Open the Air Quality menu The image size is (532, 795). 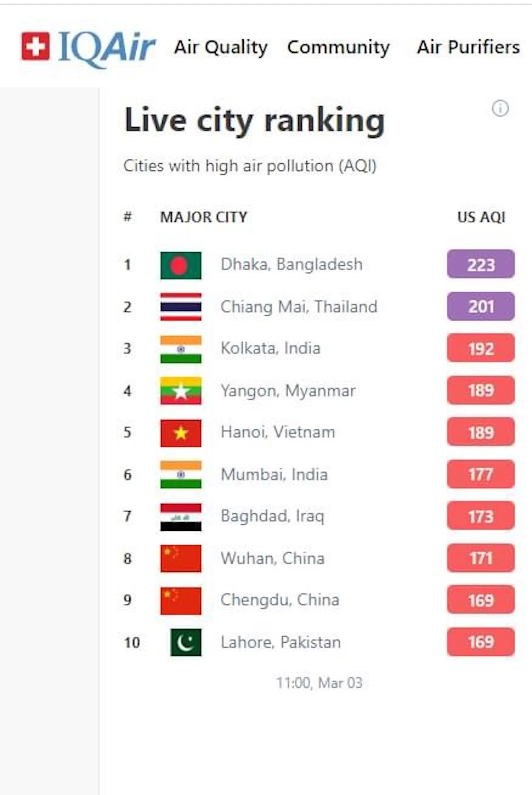221,47
